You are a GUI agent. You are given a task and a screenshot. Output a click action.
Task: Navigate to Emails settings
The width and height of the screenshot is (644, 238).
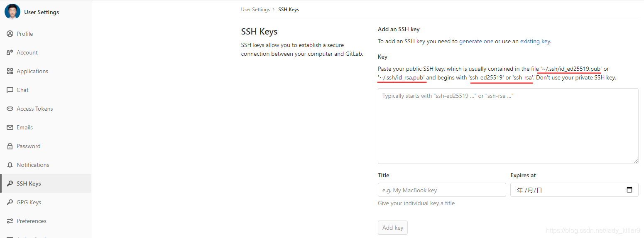[x=46, y=127]
